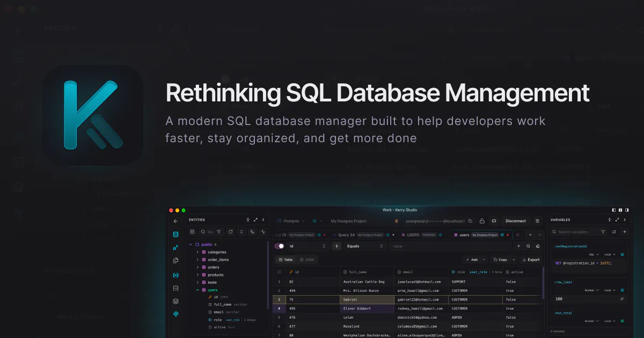644x338 pixels.
Task: Expand the order_items table node
Action: (x=197, y=260)
